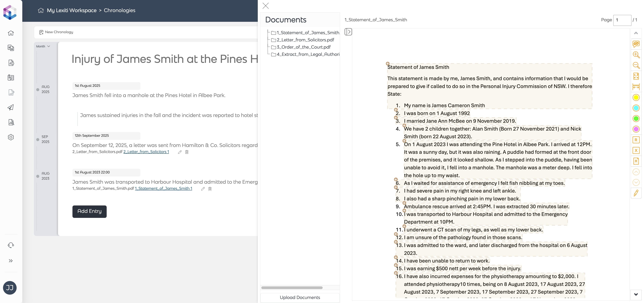The width and height of the screenshot is (644, 303).
Task: Choose the yellow highlight color
Action: coord(636,97)
